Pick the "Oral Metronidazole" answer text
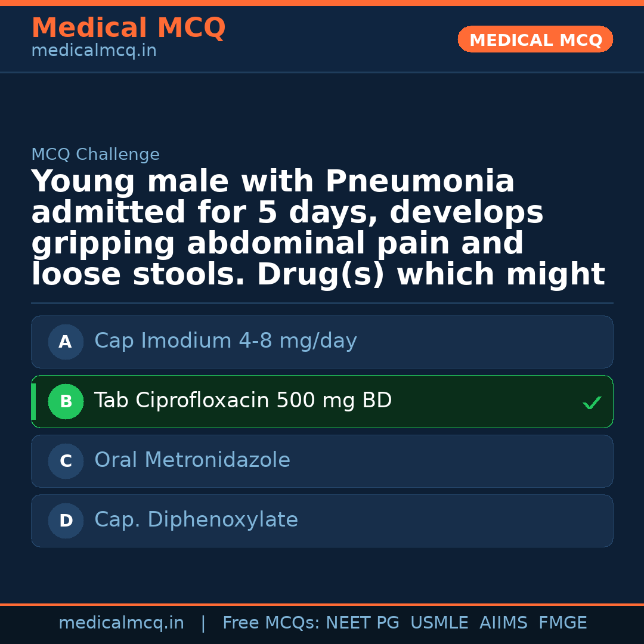 tap(192, 460)
